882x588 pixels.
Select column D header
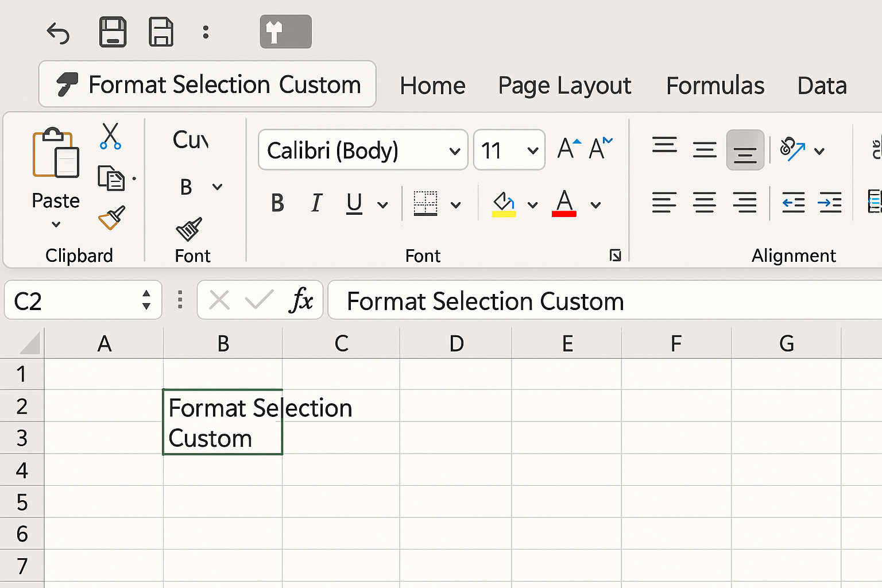[x=456, y=343]
